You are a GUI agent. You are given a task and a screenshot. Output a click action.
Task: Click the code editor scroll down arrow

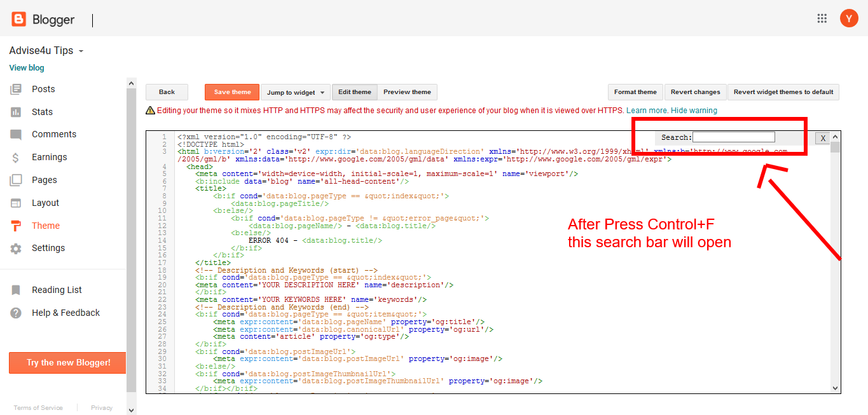tap(836, 388)
